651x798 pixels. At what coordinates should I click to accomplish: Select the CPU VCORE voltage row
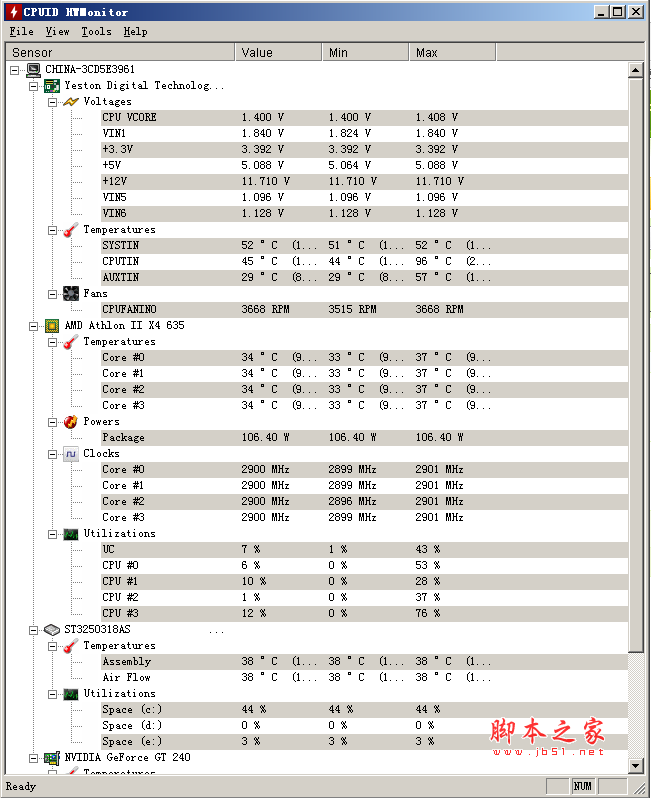(x=364, y=118)
